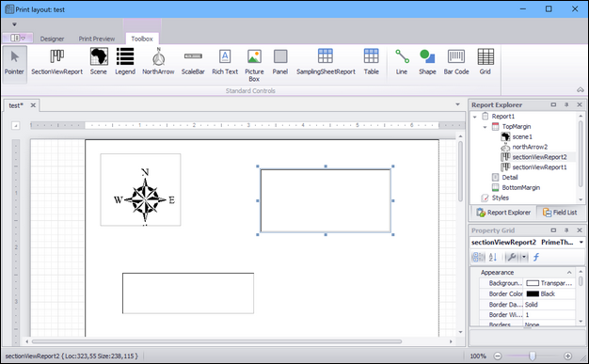589x364 pixels.
Task: Select northArrow2 in Report Explorer
Action: [x=530, y=147]
